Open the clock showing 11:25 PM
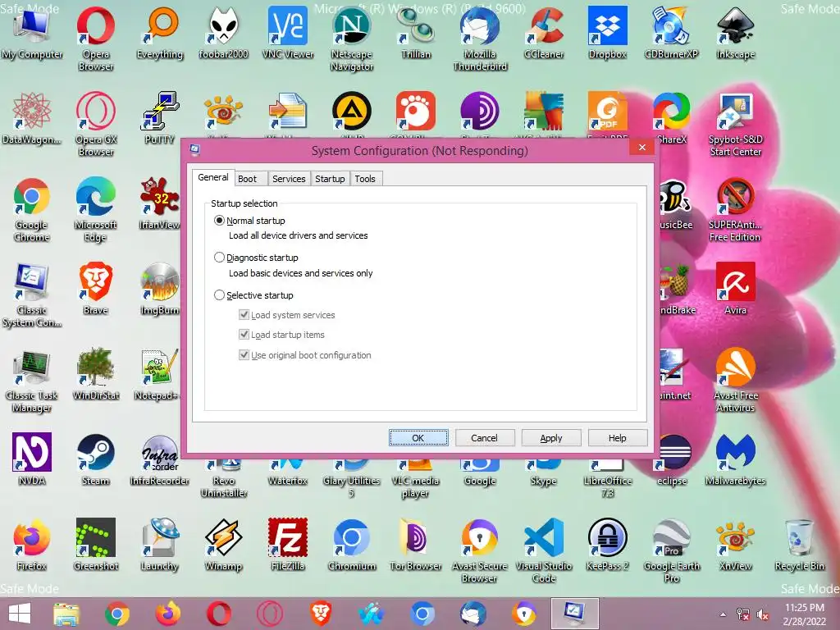The height and width of the screenshot is (630, 840). pyautogui.click(x=805, y=614)
